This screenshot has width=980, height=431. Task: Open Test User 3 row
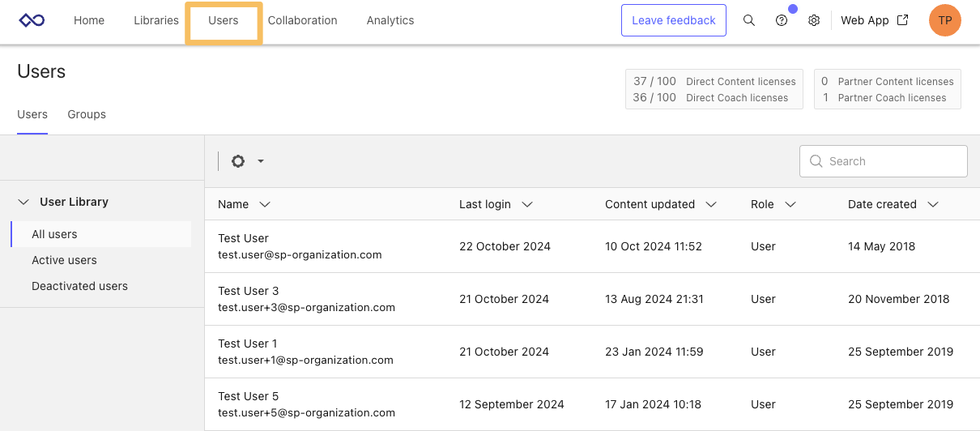tap(248, 291)
